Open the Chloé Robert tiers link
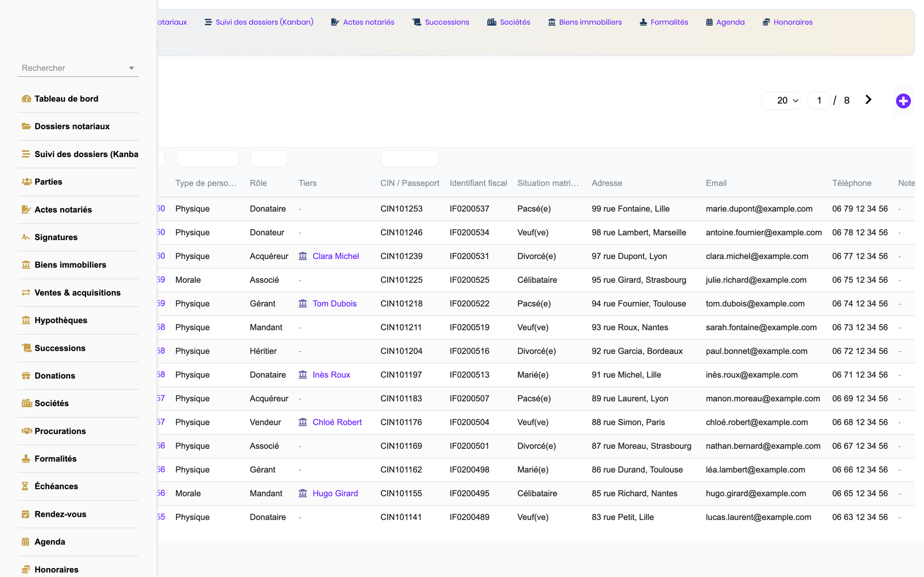 337,422
